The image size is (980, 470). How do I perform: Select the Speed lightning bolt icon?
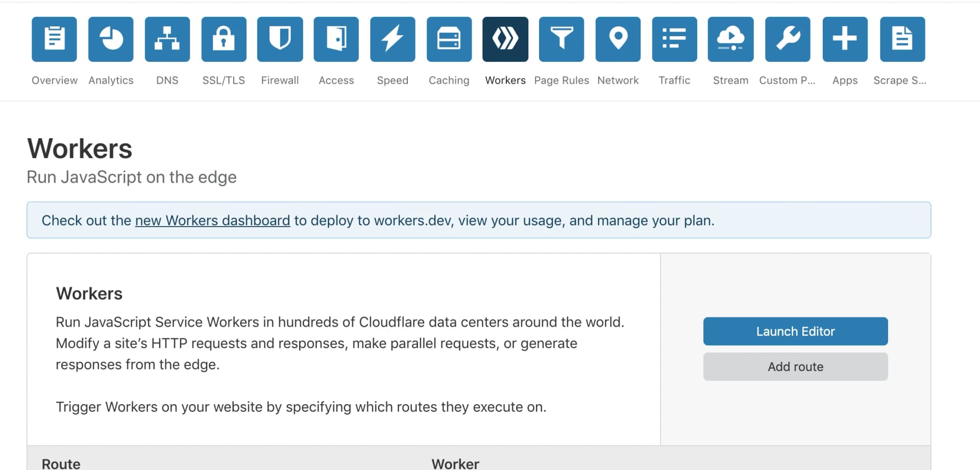coord(392,39)
